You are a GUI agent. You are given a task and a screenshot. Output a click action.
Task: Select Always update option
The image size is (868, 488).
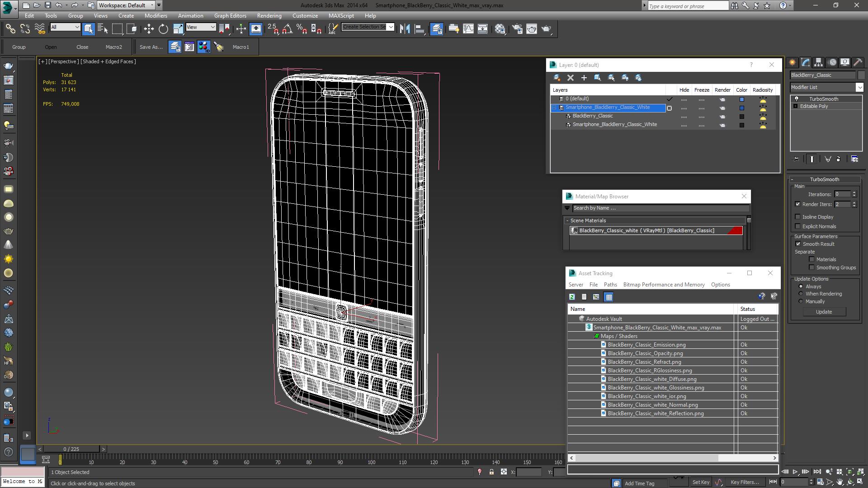click(801, 286)
